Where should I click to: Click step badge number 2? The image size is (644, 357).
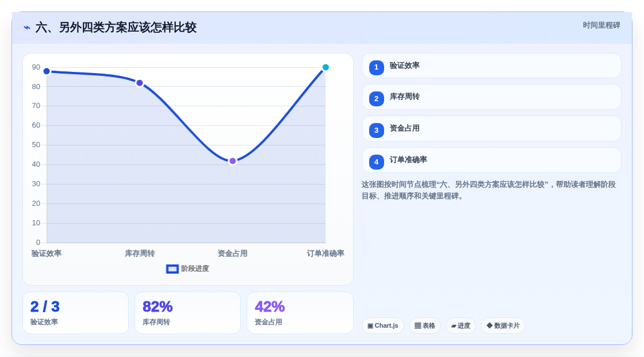pyautogui.click(x=376, y=99)
